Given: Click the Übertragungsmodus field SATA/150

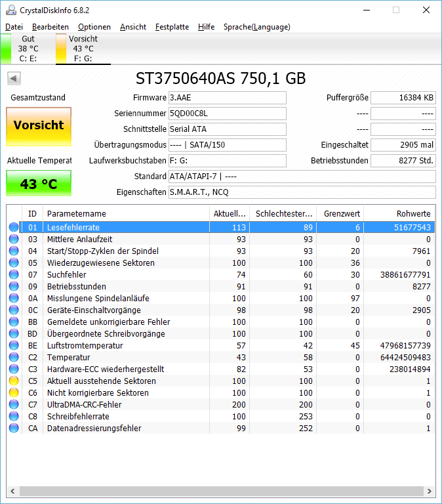Looking at the screenshot, I should (x=228, y=145).
